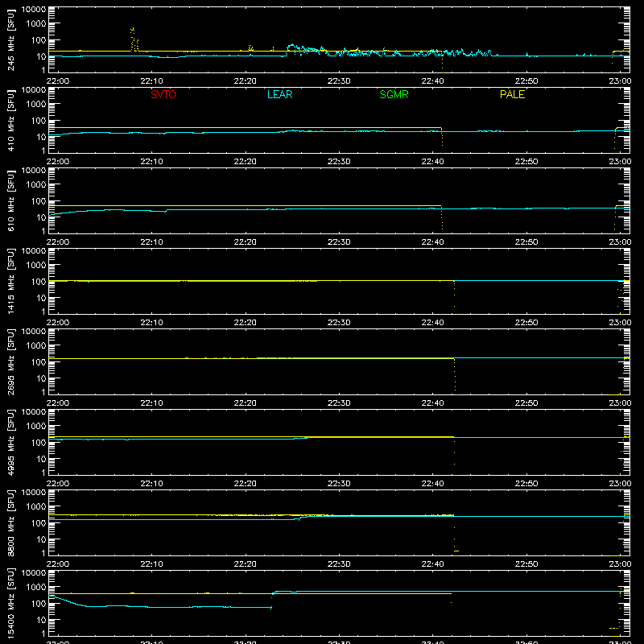Viewport: 644px width, 644px height.
Task: Click the 22:10 tick label under 2695 MHz plot
Action: [151, 403]
